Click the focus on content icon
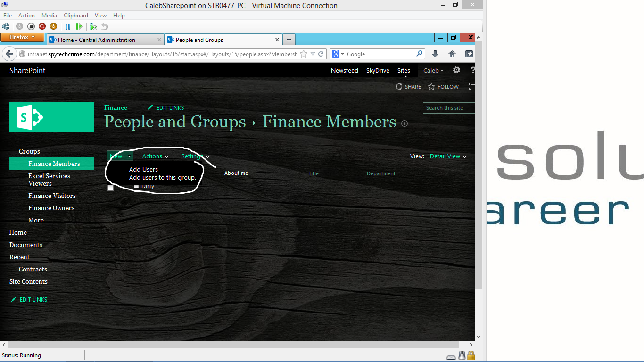This screenshot has width=644, height=362. [471, 86]
